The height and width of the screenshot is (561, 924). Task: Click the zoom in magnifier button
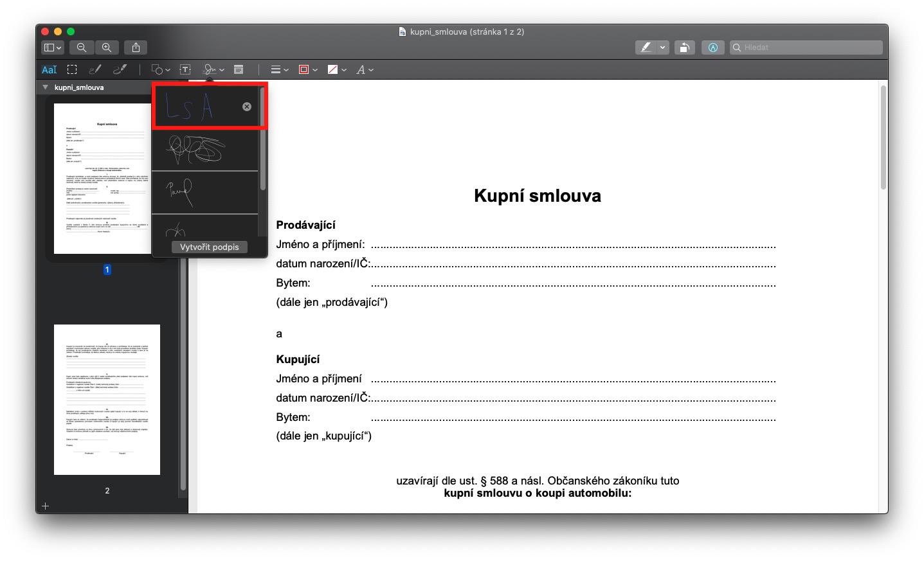[107, 48]
